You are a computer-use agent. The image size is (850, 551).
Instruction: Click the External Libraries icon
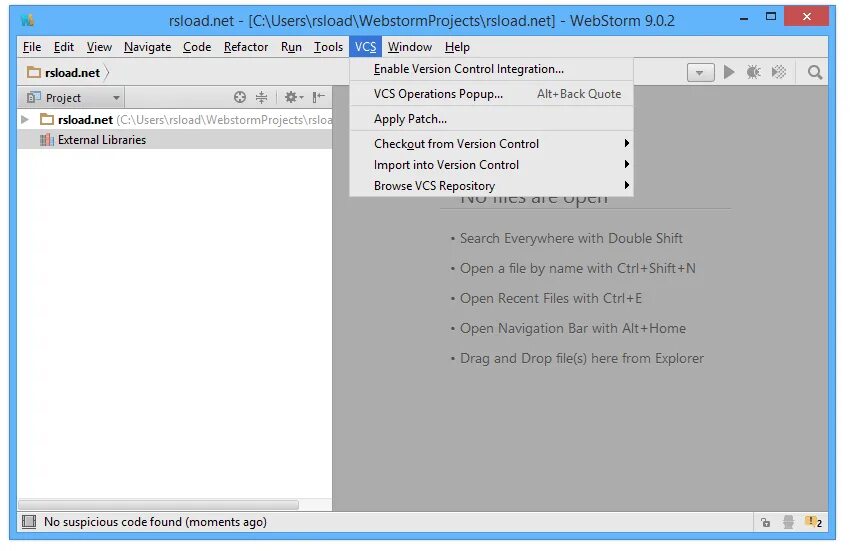coord(47,140)
